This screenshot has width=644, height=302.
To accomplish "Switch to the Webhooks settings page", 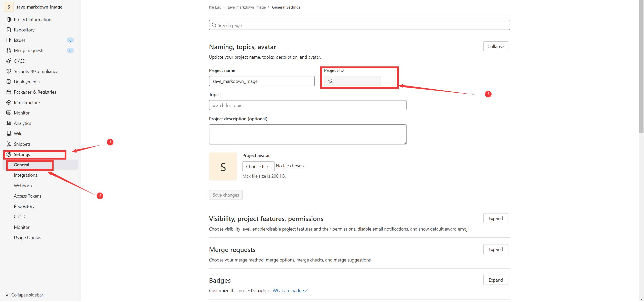I will [x=24, y=185].
